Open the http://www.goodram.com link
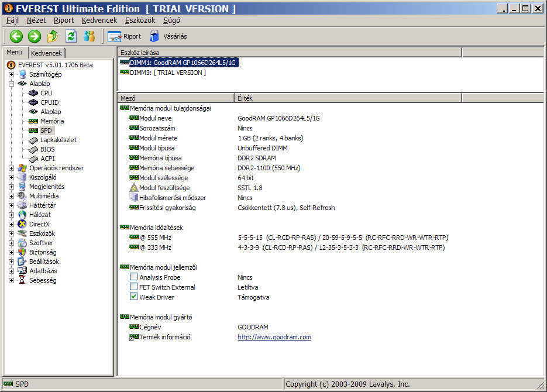Image resolution: width=547 pixels, height=392 pixels. tap(274, 337)
